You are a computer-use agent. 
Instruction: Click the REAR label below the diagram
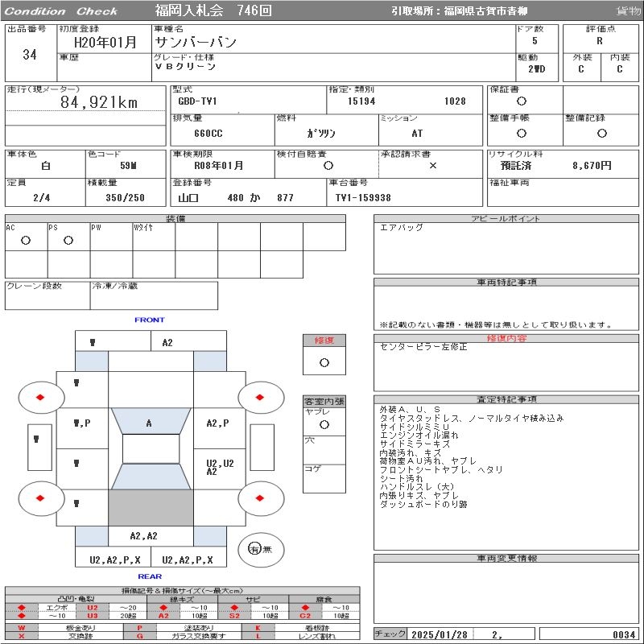click(150, 576)
